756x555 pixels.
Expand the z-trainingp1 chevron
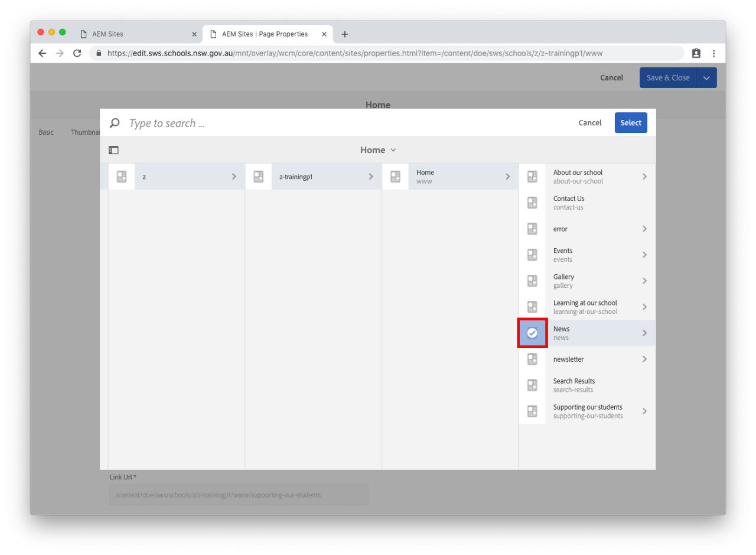coord(371,177)
